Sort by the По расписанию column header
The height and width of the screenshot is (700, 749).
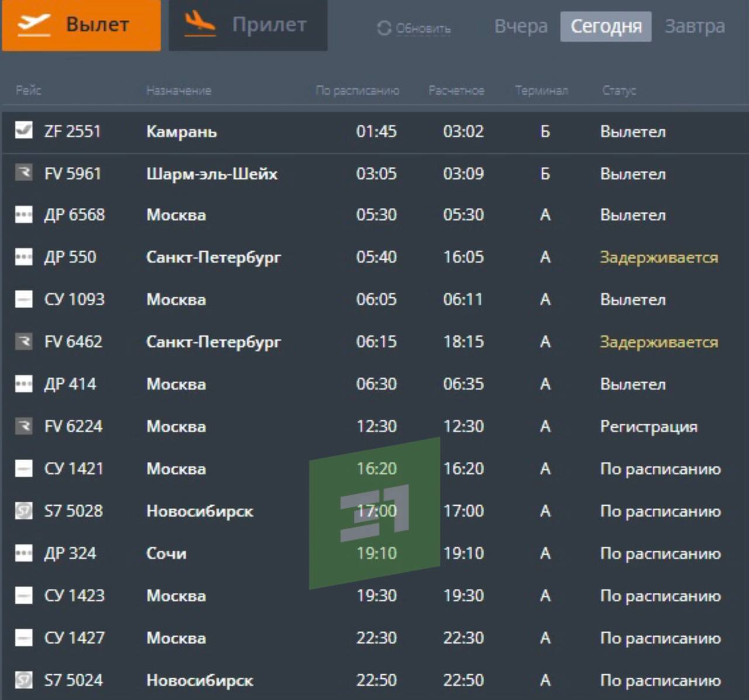357,90
